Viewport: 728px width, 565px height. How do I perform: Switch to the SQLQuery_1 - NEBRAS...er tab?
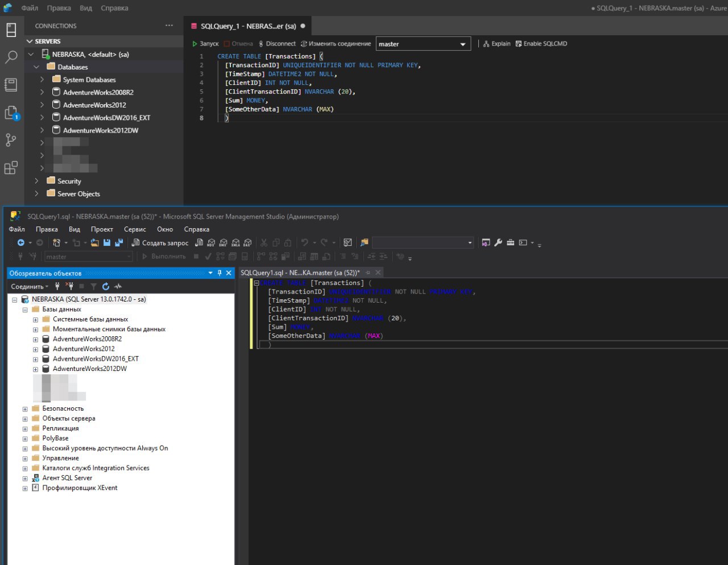coord(248,26)
